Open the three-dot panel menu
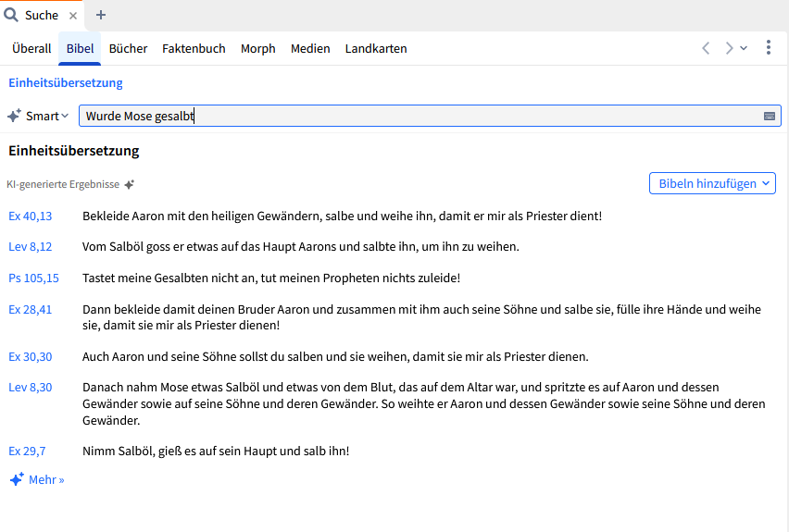789x532 pixels. tap(769, 47)
